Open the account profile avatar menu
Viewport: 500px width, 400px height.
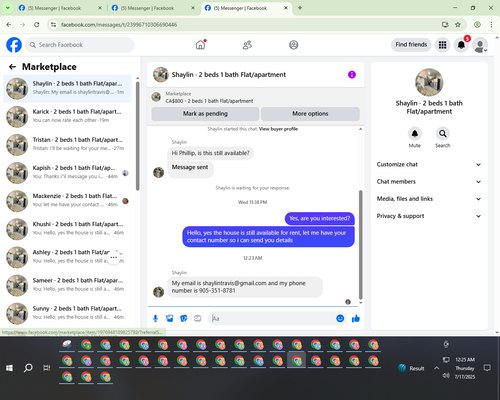click(x=480, y=45)
